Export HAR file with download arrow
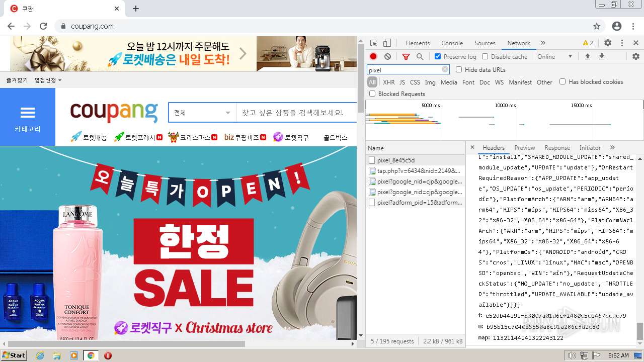The height and width of the screenshot is (362, 644). pos(601,56)
